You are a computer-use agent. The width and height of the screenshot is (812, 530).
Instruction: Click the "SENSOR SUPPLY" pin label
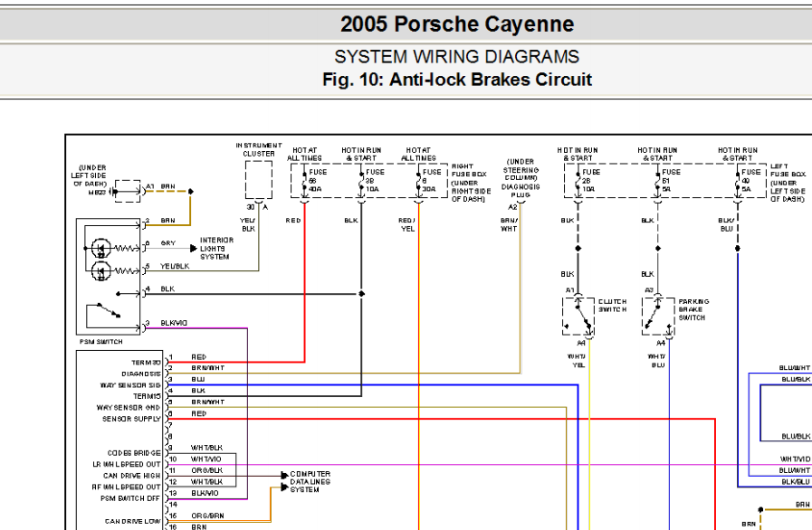coord(131,419)
